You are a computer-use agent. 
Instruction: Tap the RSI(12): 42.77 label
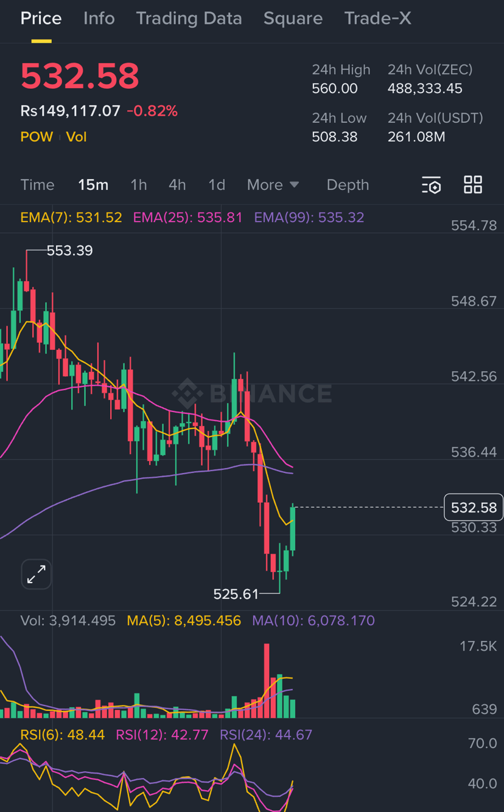(163, 734)
